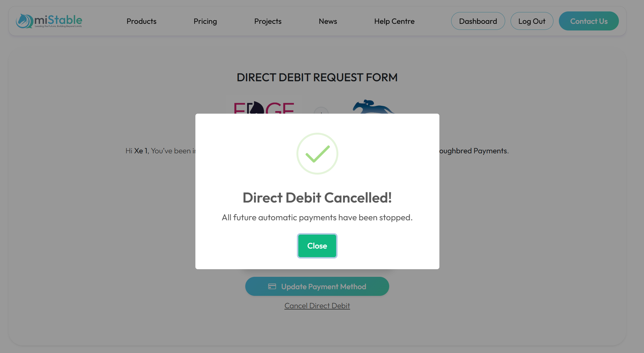
Task: Go to the Pricing page
Action: click(205, 21)
